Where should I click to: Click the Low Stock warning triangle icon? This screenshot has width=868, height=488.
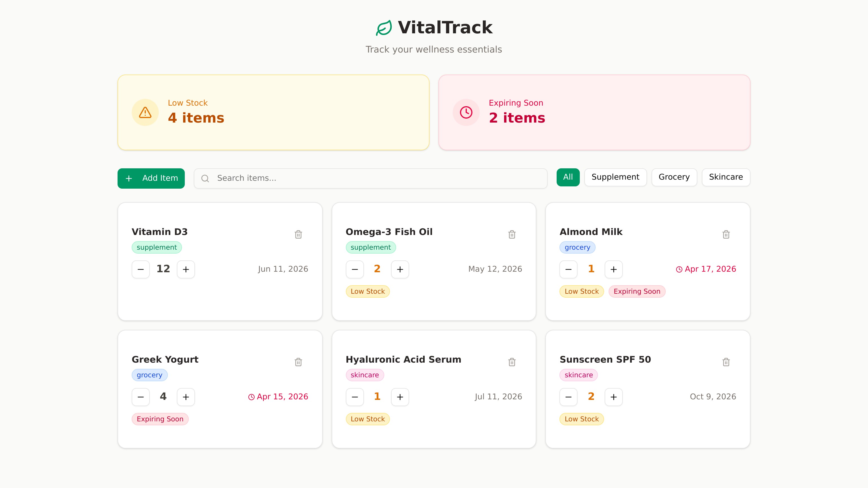click(x=145, y=112)
